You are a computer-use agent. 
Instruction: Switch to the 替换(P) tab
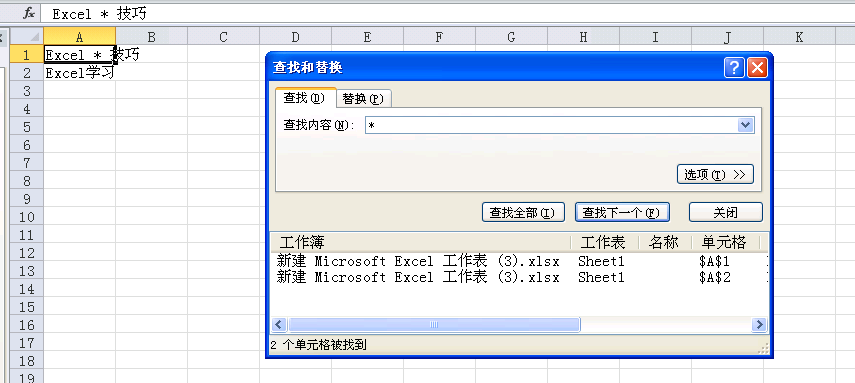[363, 99]
